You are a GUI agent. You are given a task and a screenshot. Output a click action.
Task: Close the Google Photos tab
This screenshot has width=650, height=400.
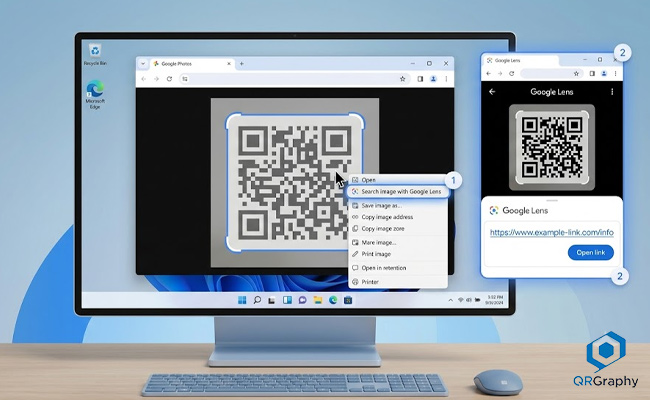[229, 64]
